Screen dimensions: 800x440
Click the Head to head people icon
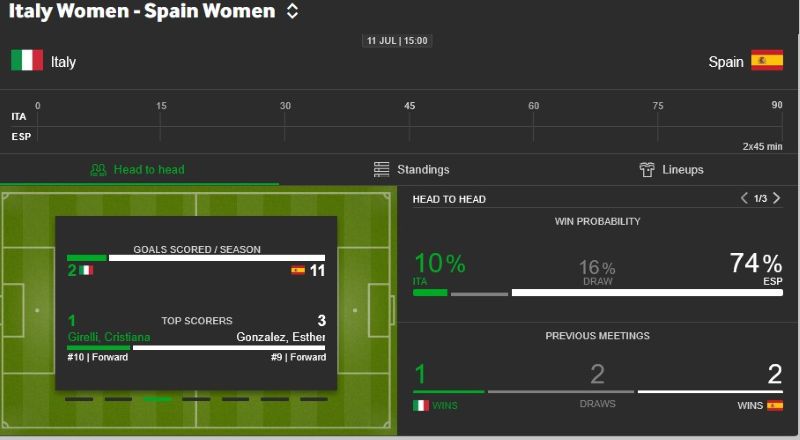tap(98, 170)
